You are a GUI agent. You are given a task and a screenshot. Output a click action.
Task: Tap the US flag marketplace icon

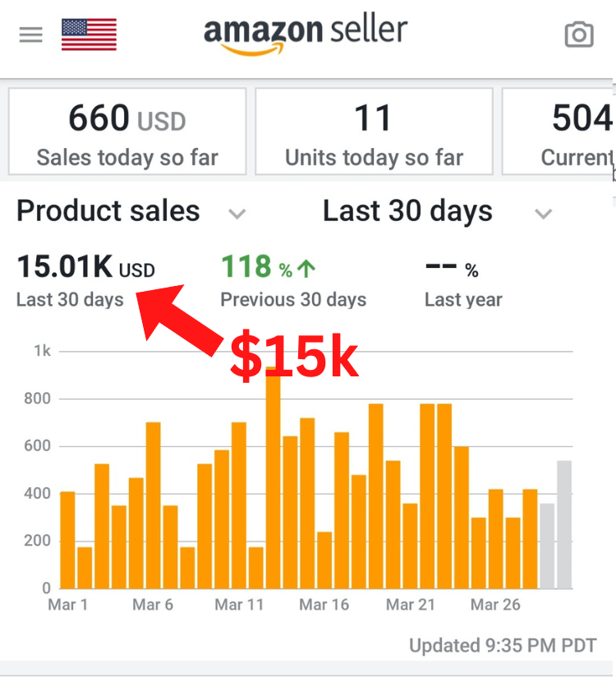89,35
